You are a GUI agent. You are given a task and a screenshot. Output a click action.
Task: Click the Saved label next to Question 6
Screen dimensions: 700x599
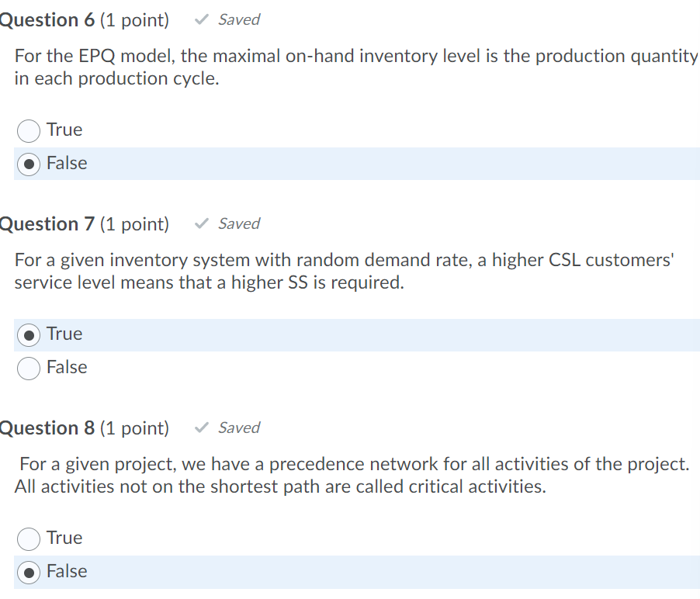point(238,19)
